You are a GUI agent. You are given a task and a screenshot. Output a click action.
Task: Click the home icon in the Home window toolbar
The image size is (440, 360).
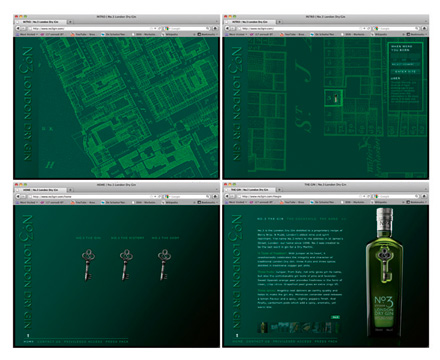215,196
